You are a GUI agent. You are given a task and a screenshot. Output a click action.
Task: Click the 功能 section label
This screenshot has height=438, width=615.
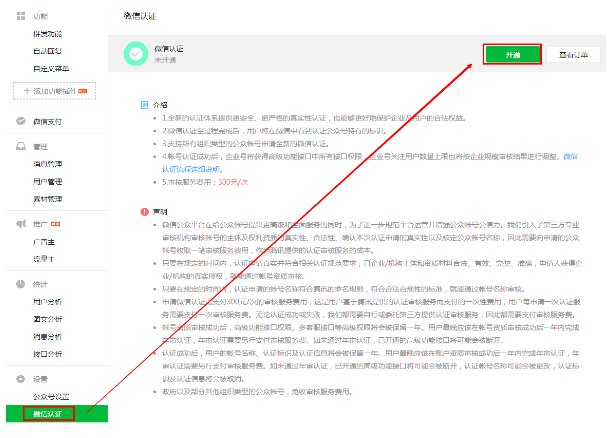pos(40,16)
